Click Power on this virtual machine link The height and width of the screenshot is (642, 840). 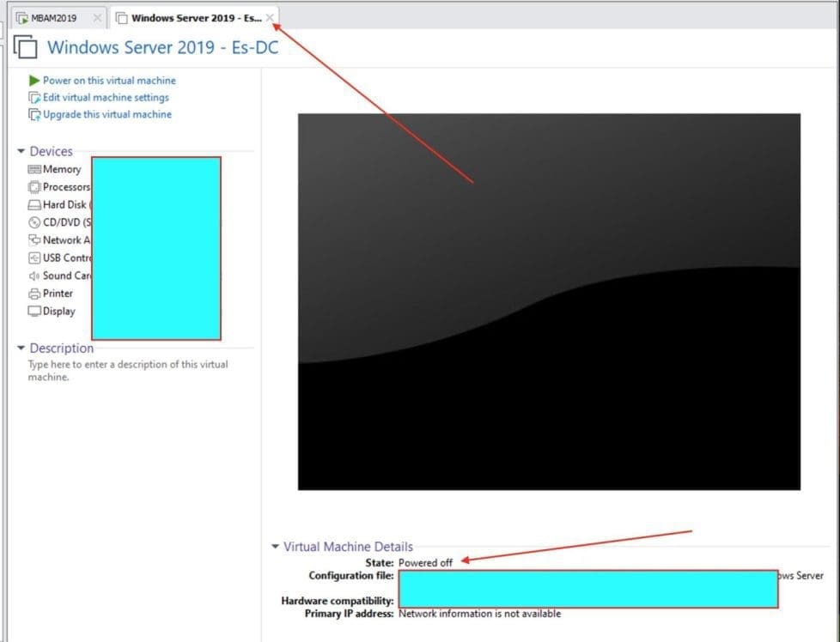click(109, 81)
